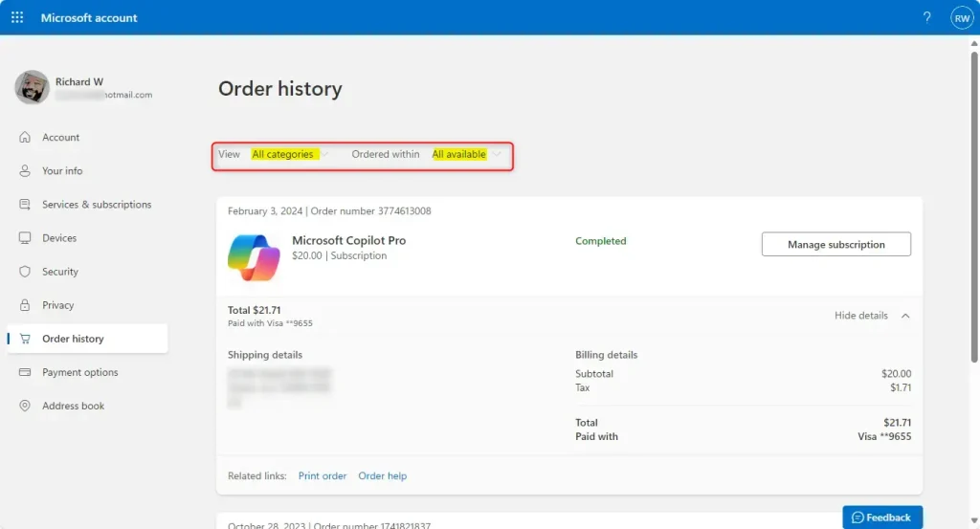
Task: Click the Microsoft account header title
Action: pyautogui.click(x=89, y=17)
